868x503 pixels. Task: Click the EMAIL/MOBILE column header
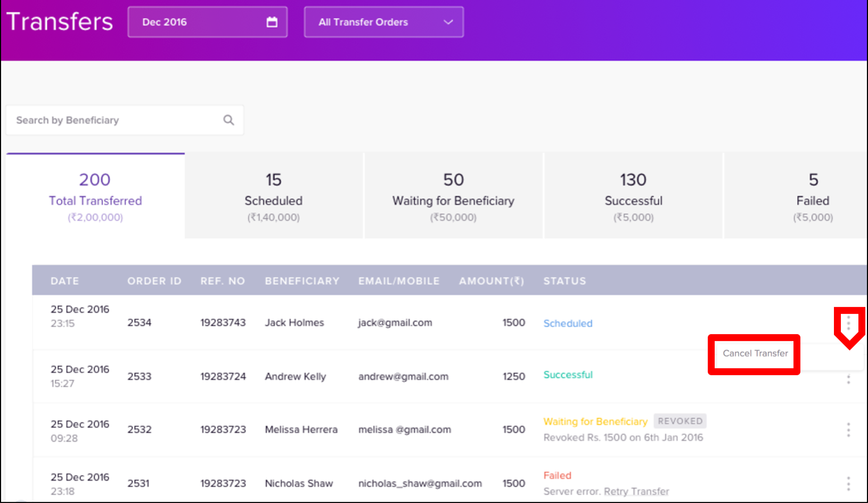tap(399, 281)
